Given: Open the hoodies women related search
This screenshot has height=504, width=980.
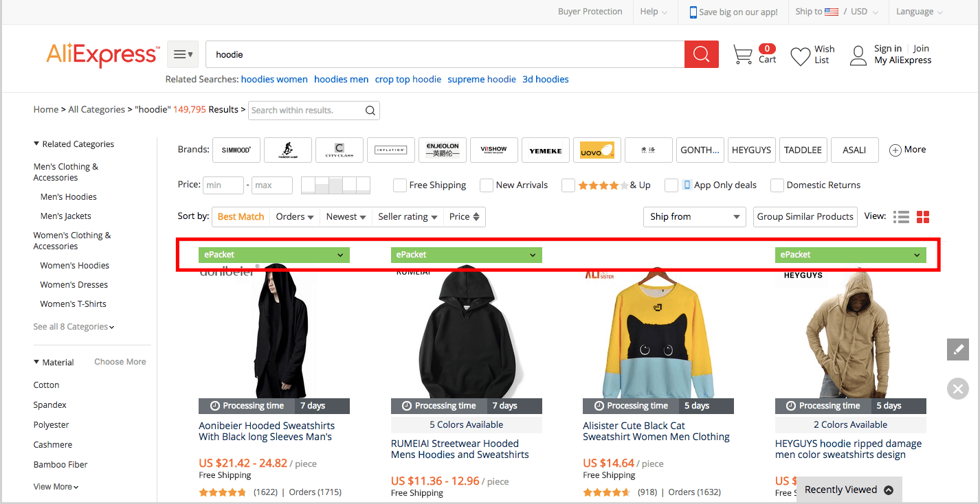Looking at the screenshot, I should coord(274,80).
